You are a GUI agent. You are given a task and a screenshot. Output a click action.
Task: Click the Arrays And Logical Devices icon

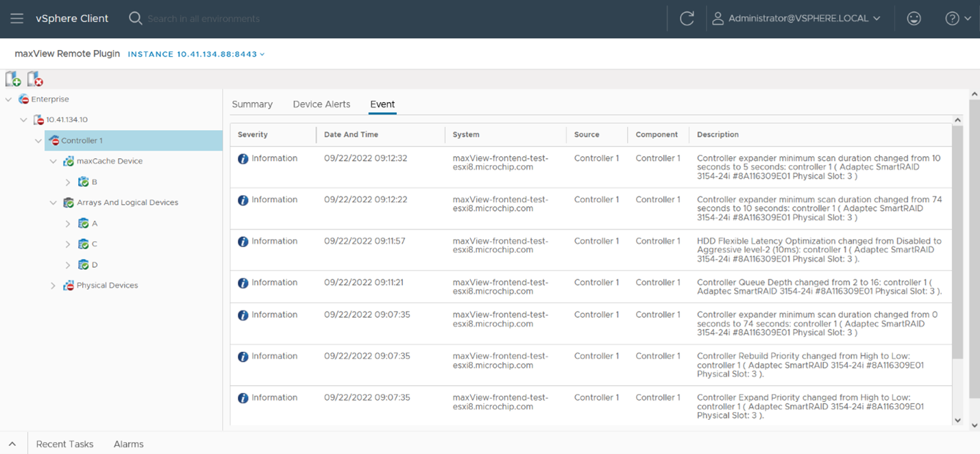(69, 203)
